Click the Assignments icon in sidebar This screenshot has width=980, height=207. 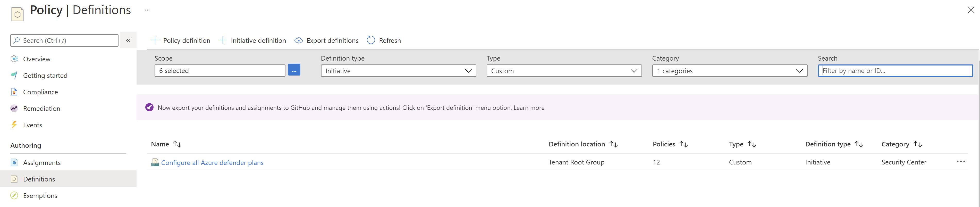coord(14,162)
